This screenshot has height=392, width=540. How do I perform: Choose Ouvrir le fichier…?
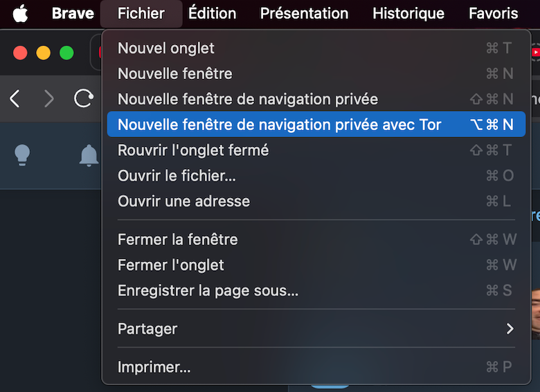pos(316,176)
